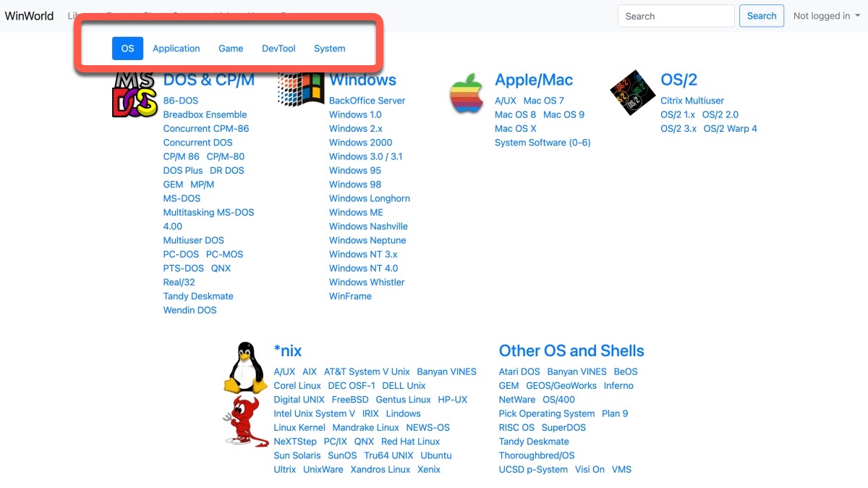Click the Search button

[x=762, y=16]
